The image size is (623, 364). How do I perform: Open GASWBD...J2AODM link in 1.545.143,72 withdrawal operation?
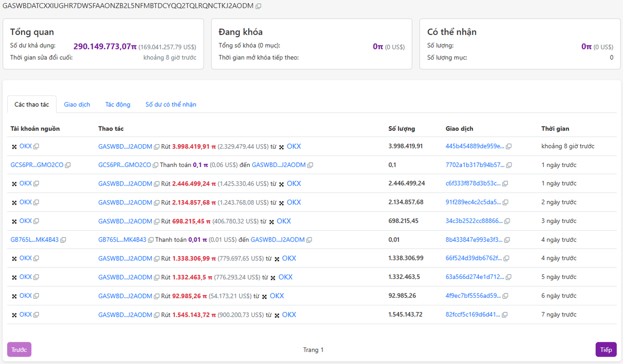click(125, 315)
